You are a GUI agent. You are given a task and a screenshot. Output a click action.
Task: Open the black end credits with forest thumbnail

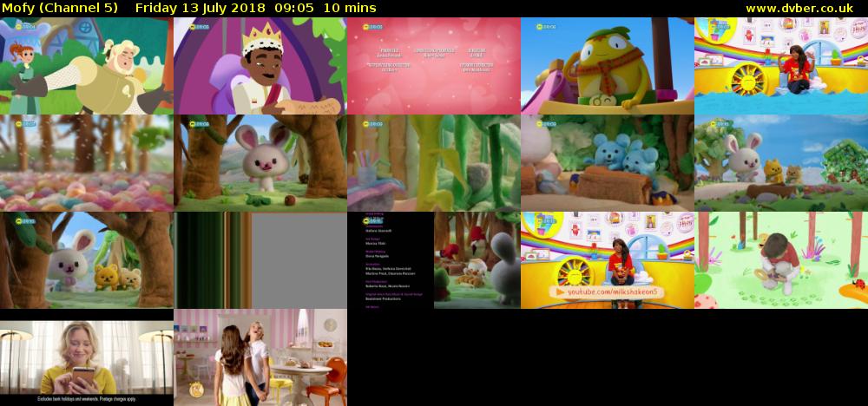coord(434,260)
